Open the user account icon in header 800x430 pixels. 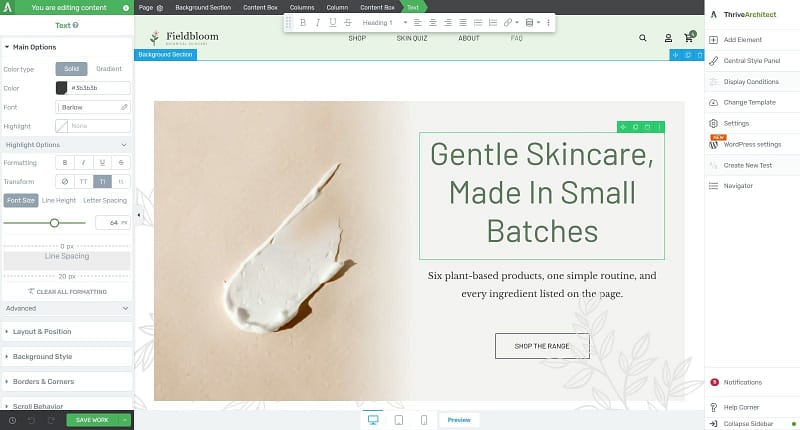pos(668,38)
